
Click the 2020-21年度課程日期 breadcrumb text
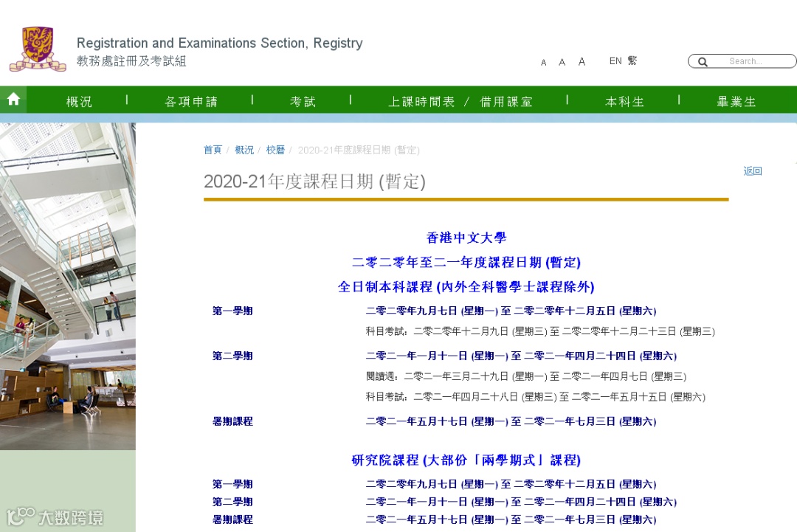pyautogui.click(x=359, y=150)
